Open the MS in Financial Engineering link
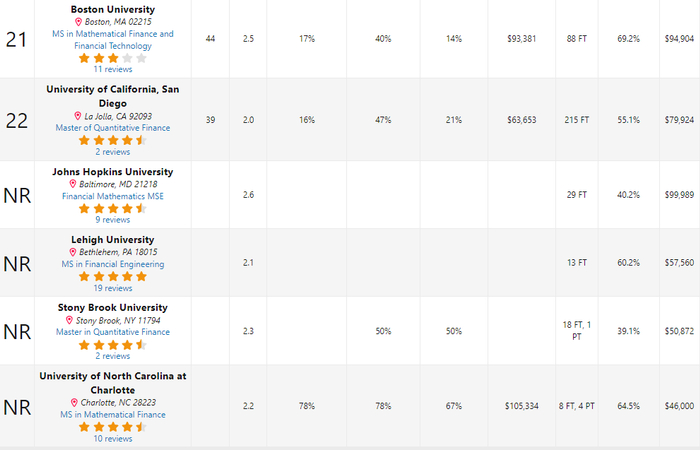This screenshot has height=450, width=700. click(x=112, y=264)
